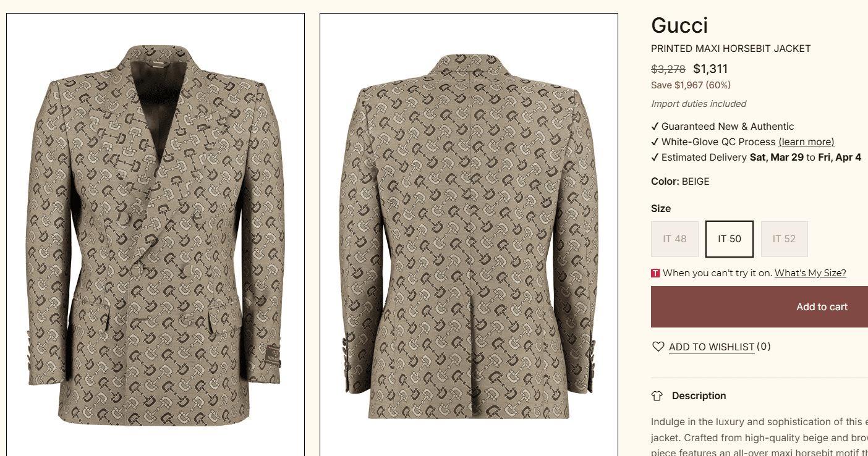The width and height of the screenshot is (868, 456).
Task: Click the red T sizing icon
Action: pos(655,273)
